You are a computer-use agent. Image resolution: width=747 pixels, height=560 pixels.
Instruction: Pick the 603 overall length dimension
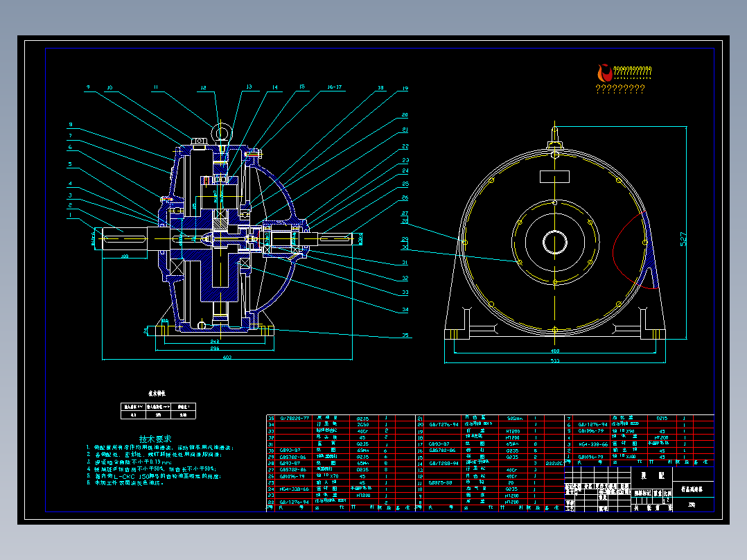[227, 357]
